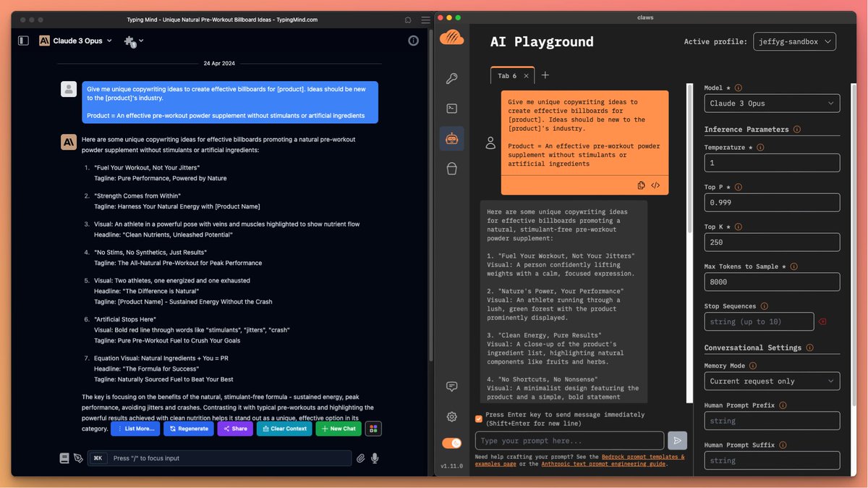
Task: Open the Memory Mode dropdown
Action: (772, 382)
